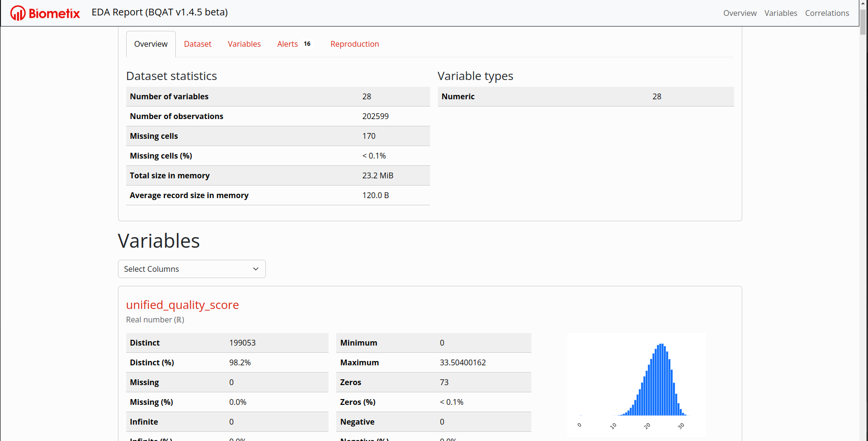Select the active Overview tab below header
The image size is (868, 441).
(x=151, y=44)
